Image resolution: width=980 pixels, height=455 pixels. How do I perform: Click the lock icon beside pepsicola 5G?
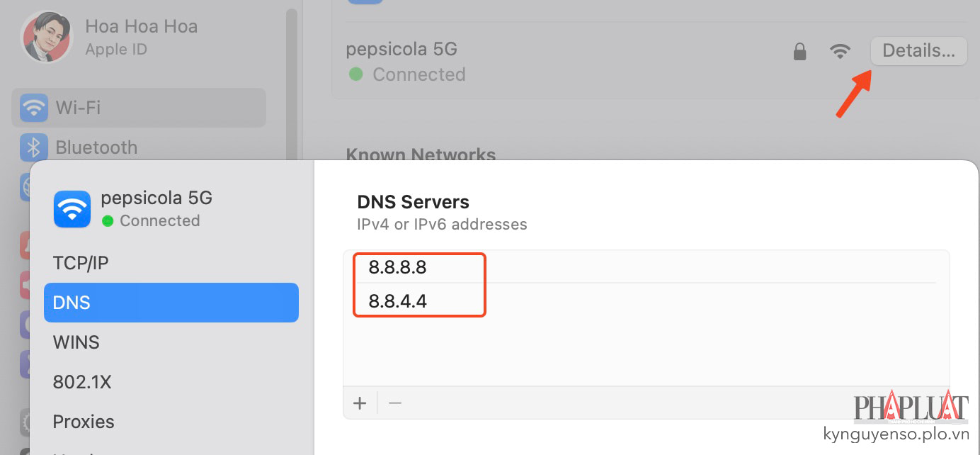799,51
